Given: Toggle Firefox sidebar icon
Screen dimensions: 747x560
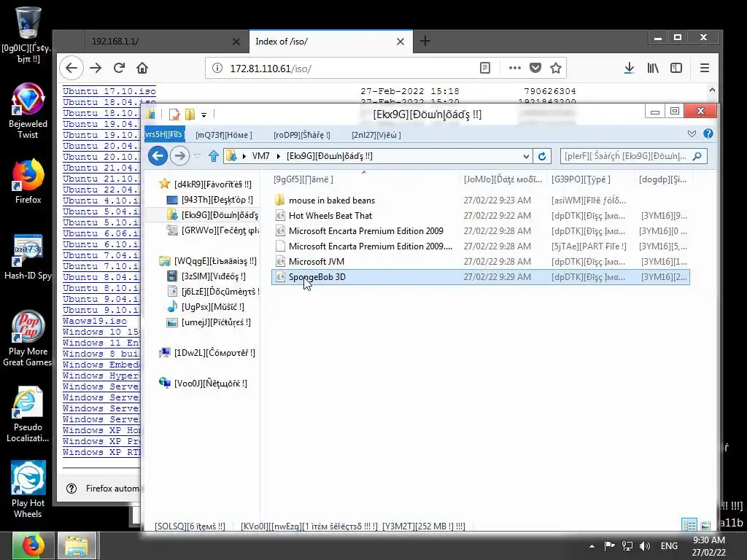Looking at the screenshot, I should click(676, 68).
